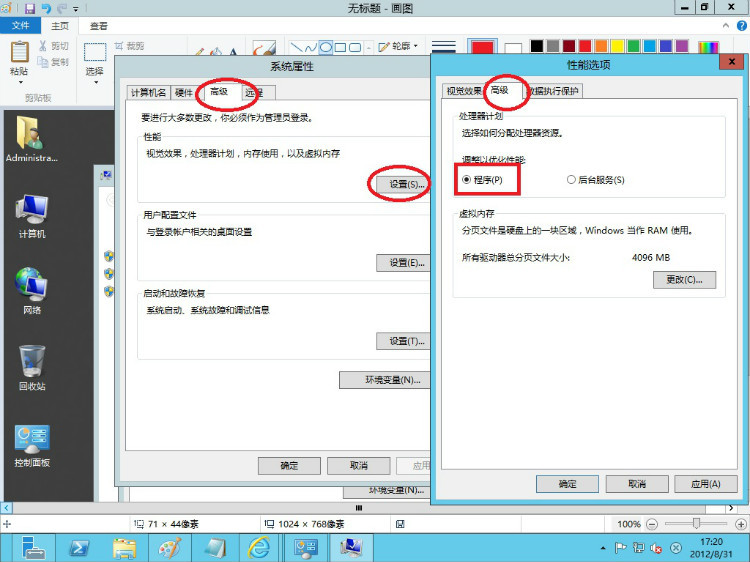Expand the arrow under 选择
This screenshot has height=562, width=750.
[x=96, y=82]
